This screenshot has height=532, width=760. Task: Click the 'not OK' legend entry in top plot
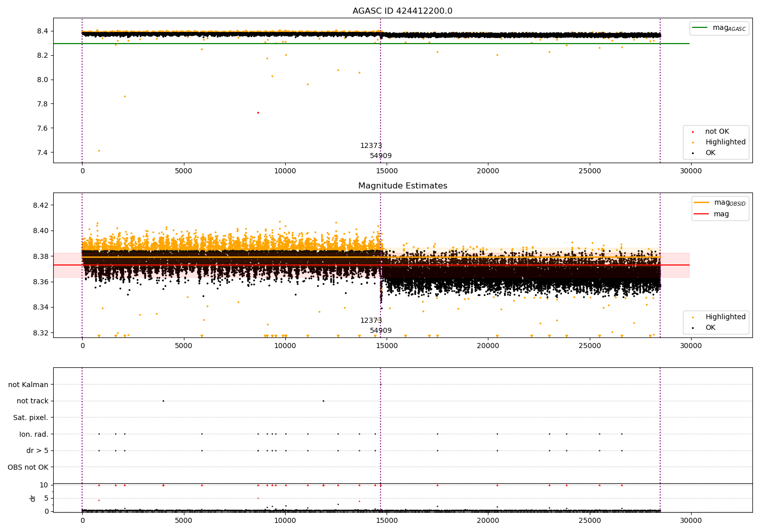[717, 132]
